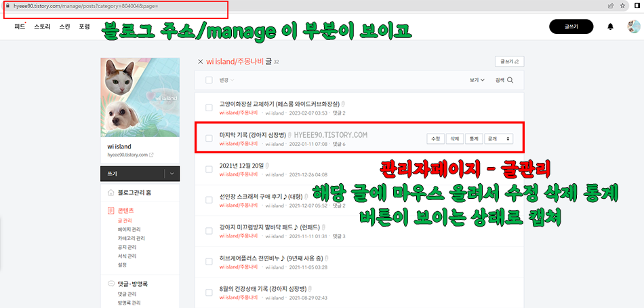Screen dimensions: 644x308
Task: Click the browser side panel icon
Action: [x=637, y=5]
